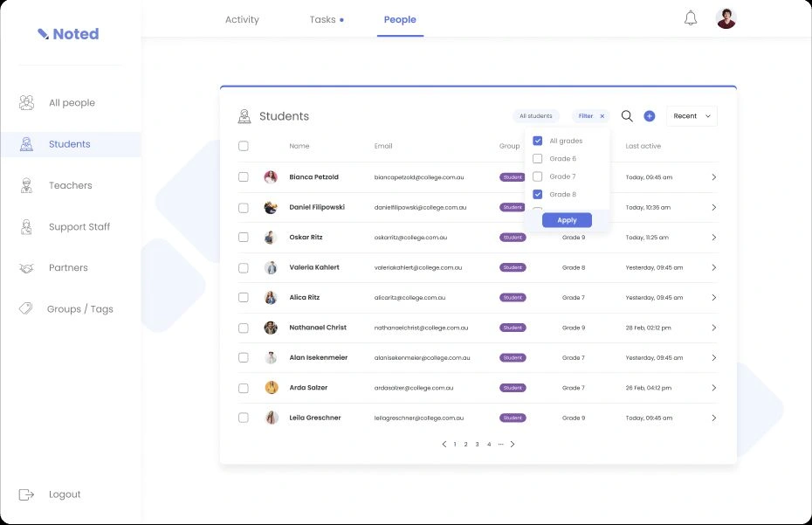Screen dimensions: 812x525
Task: Go to page 3
Action: click(477, 444)
